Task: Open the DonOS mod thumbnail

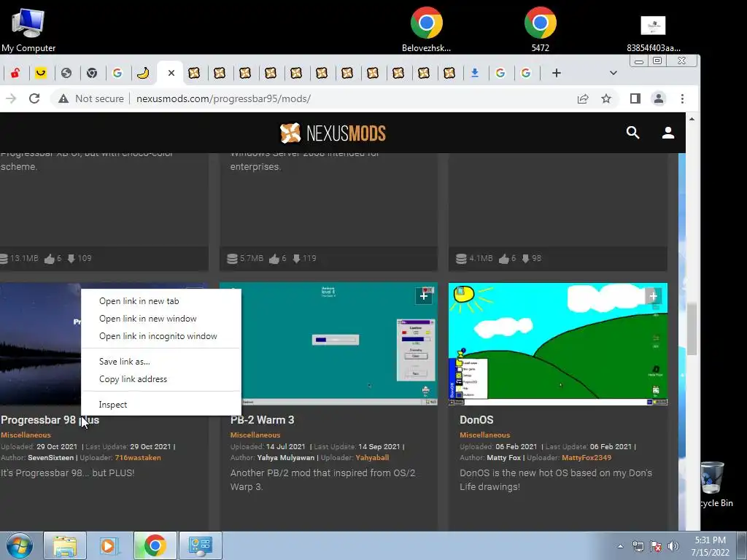Action: point(558,344)
